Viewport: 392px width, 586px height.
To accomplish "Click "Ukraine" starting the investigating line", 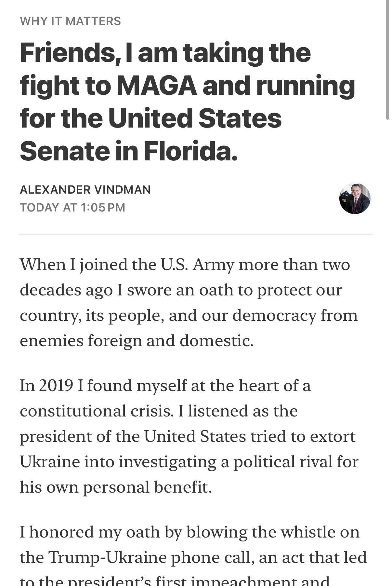I will pyautogui.click(x=50, y=462).
